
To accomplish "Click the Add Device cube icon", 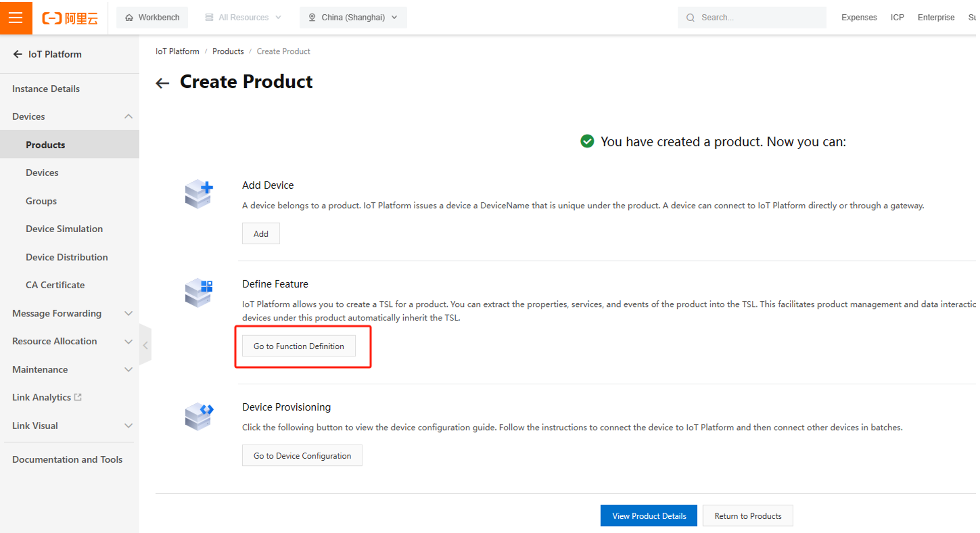I will 199,194.
